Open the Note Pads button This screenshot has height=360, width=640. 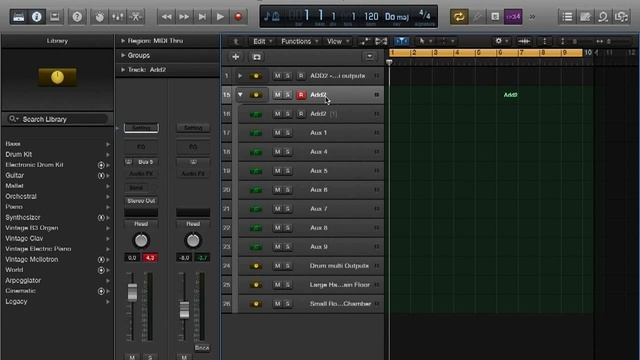pos(585,17)
